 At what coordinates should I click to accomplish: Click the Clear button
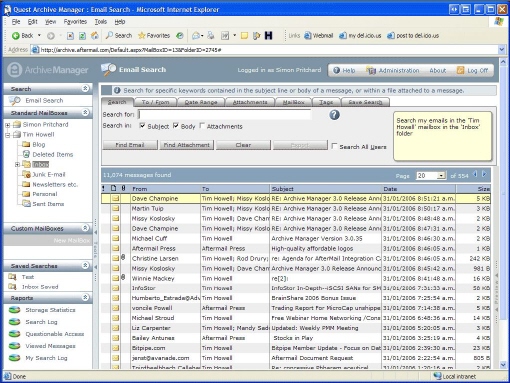(243, 145)
